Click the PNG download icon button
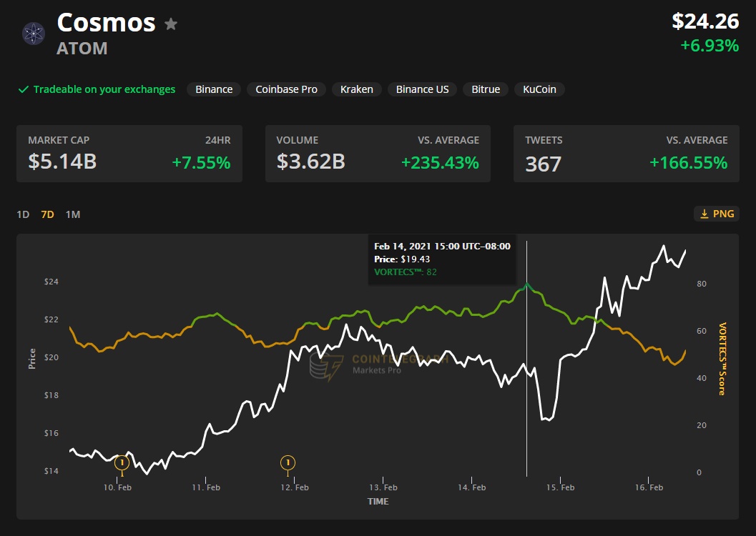756x536 pixels. pos(715,214)
